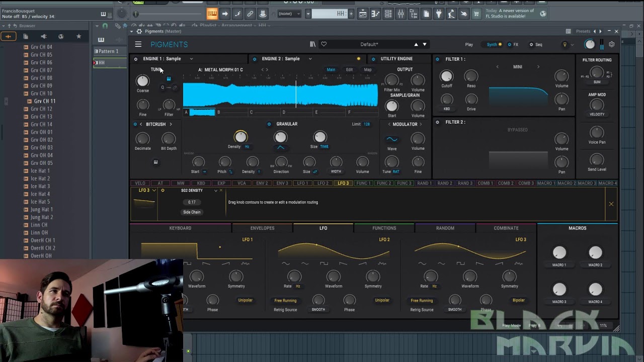
Task: Toggle Engine 2 power button
Action: coord(254,59)
